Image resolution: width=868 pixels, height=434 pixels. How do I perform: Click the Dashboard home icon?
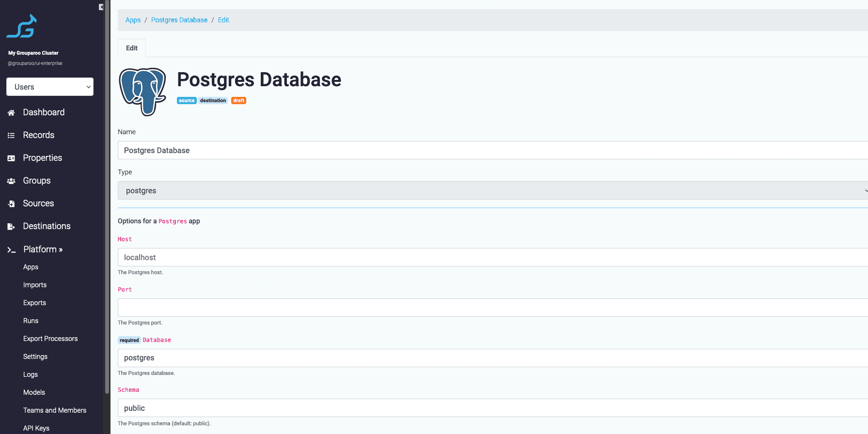pyautogui.click(x=11, y=112)
